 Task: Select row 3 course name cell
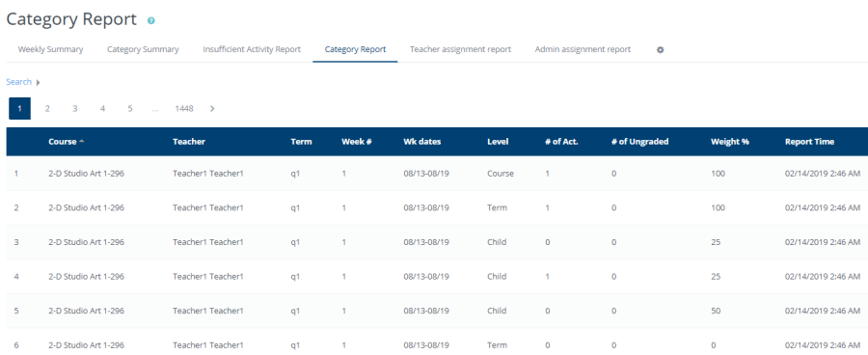(87, 242)
